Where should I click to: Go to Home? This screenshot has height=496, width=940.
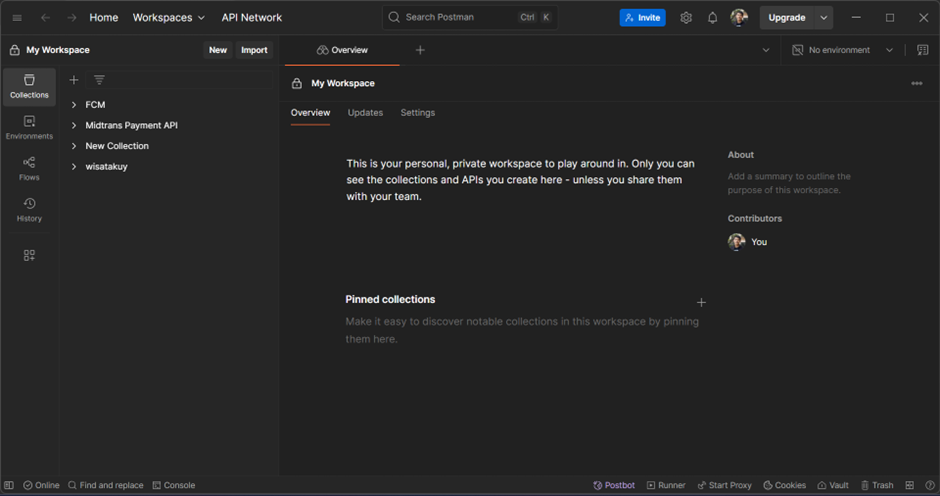pos(104,17)
